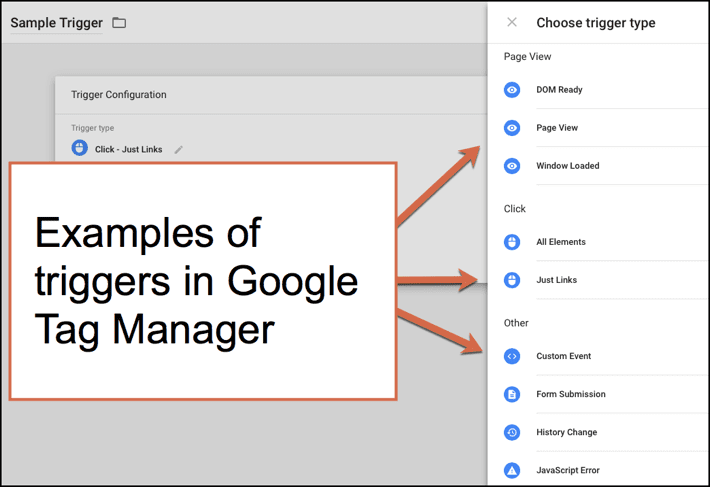
Task: Open the folder icon beside Sample Trigger
Action: point(119,22)
